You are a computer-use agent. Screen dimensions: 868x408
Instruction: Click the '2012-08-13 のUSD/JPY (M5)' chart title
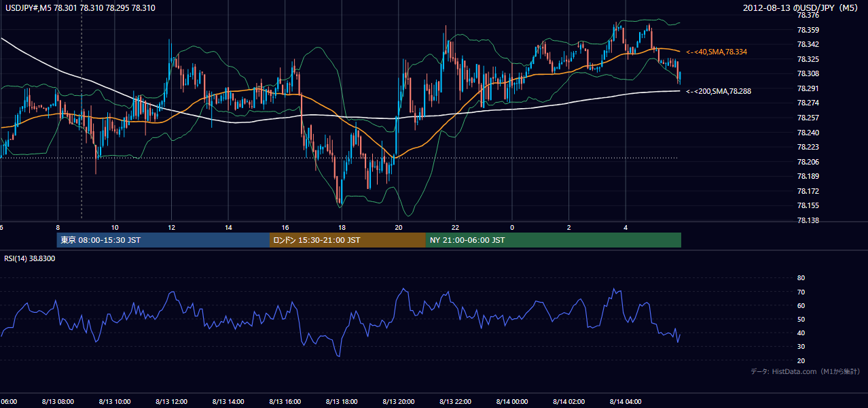pos(801,8)
